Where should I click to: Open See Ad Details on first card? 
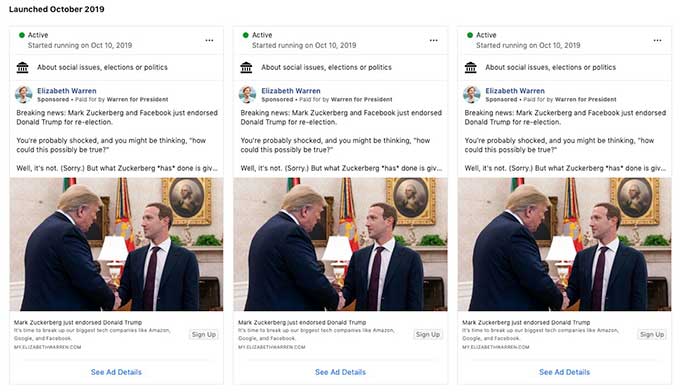[x=116, y=372]
